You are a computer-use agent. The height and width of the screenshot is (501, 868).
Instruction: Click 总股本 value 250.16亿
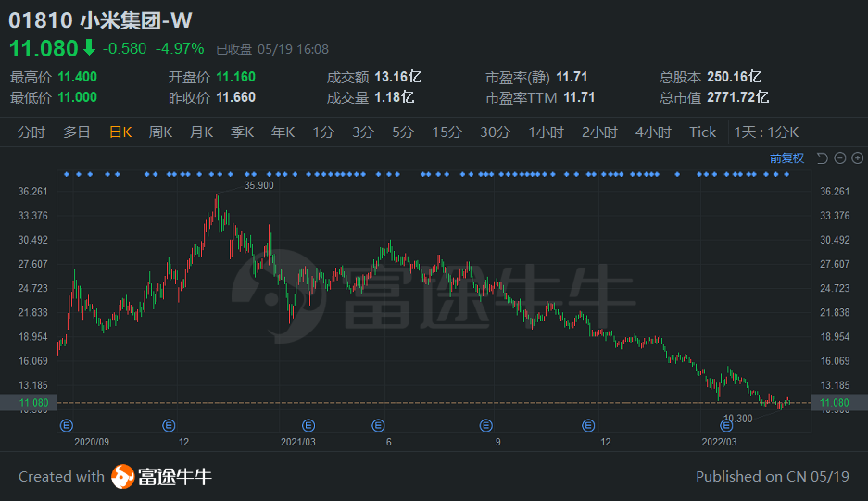[x=735, y=77]
